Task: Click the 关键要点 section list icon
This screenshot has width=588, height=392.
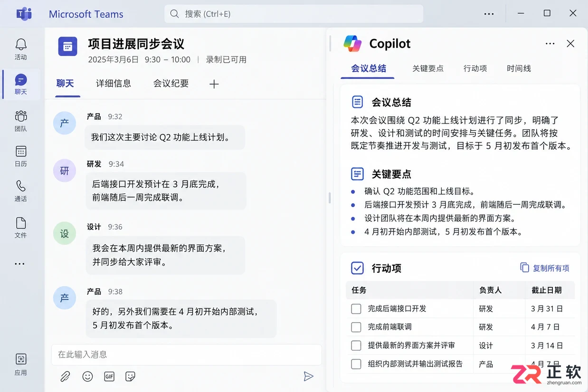Action: (x=357, y=174)
